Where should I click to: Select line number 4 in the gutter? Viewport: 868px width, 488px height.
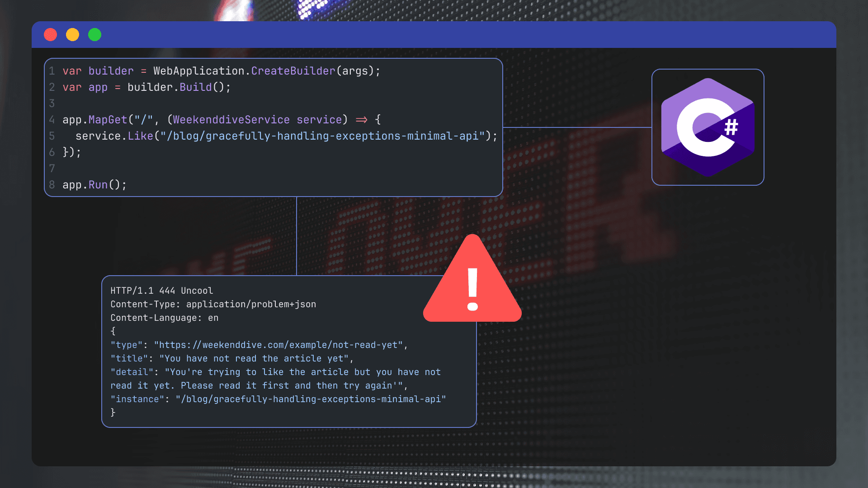[x=52, y=119]
